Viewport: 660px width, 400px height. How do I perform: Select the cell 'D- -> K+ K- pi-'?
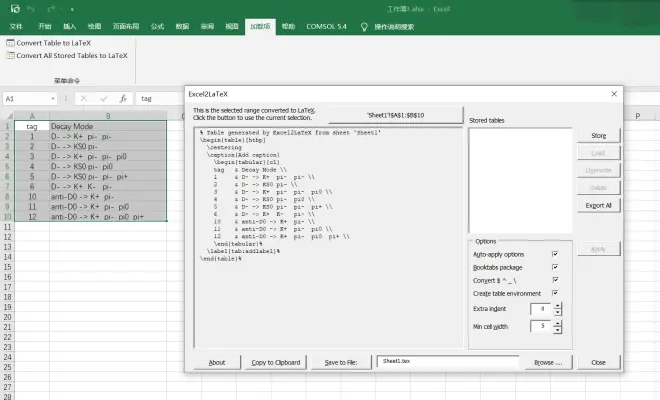tap(108, 187)
